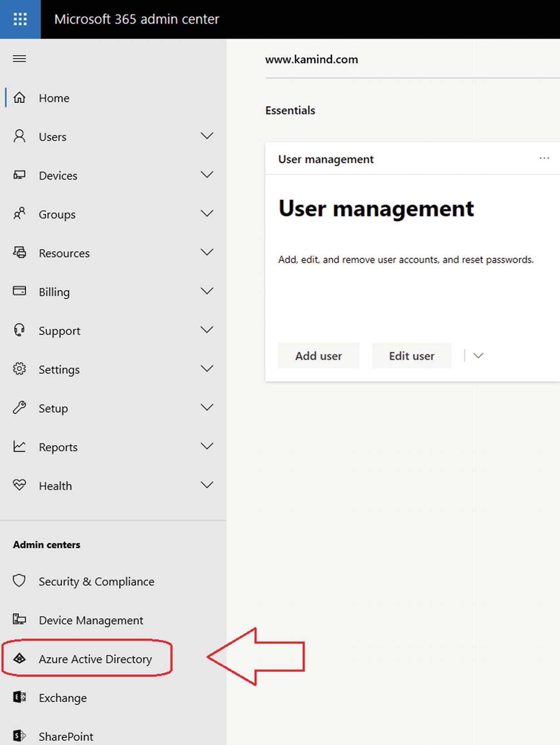Click the Azure Active Directory diamond icon
Viewport: 560px width, 745px height.
tap(20, 658)
